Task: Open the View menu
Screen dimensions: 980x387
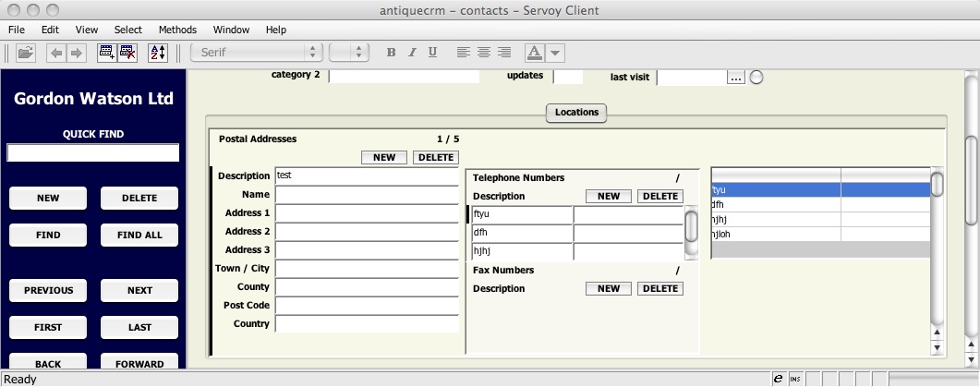Action: tap(86, 30)
